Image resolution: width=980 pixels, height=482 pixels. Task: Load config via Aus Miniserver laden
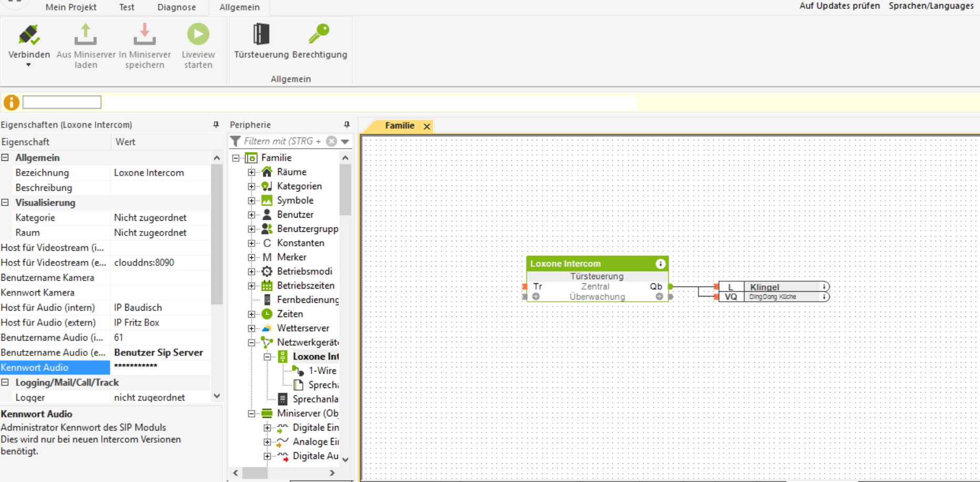point(86,35)
